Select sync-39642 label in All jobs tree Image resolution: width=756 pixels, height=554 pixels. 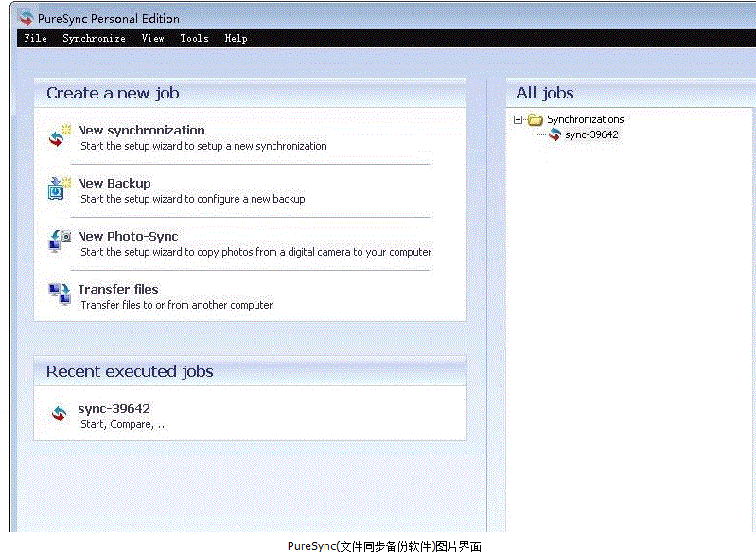coord(591,134)
